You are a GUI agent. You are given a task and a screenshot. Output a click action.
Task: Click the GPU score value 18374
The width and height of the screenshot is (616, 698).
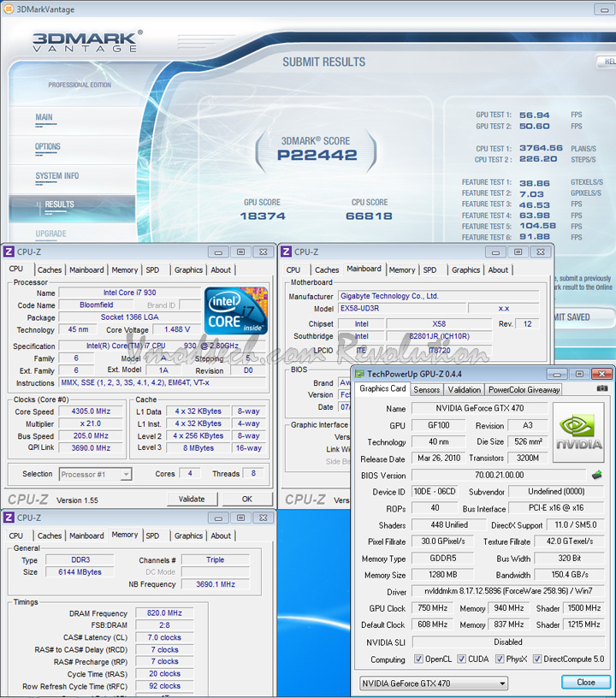click(263, 216)
